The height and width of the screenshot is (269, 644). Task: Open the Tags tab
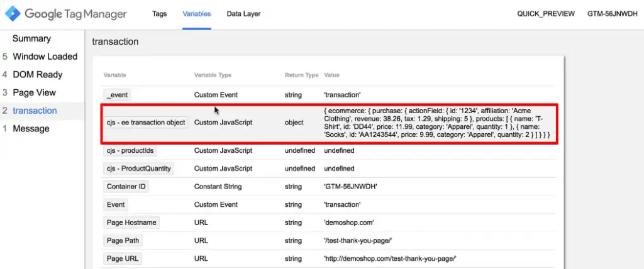click(x=159, y=14)
